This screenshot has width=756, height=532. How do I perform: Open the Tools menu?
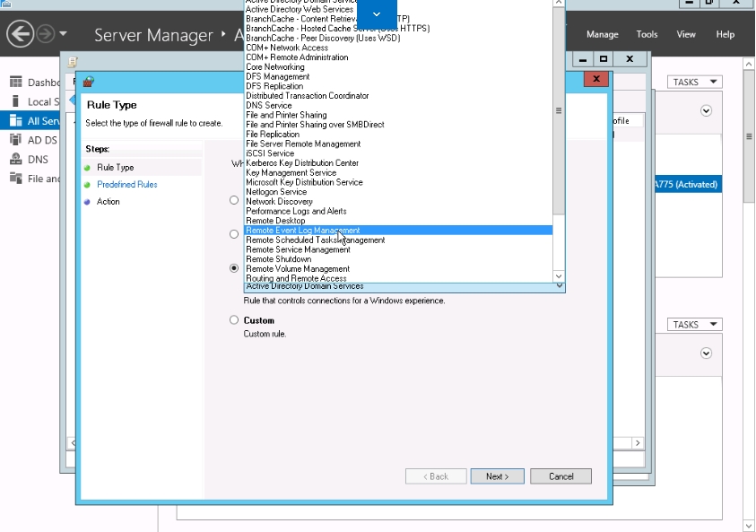coord(647,35)
